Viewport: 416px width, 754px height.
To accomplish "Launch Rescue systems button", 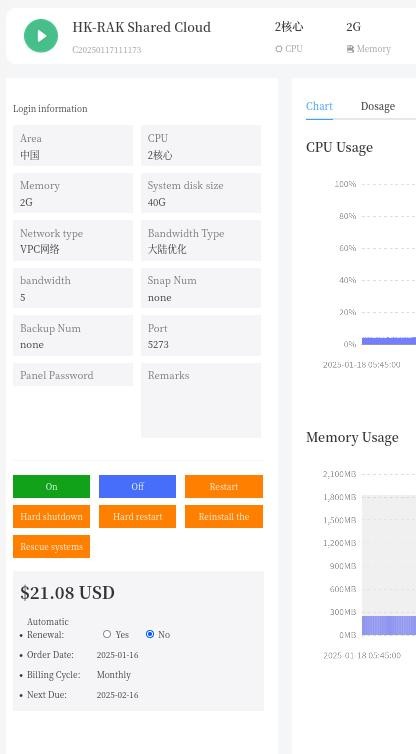I will point(51,546).
